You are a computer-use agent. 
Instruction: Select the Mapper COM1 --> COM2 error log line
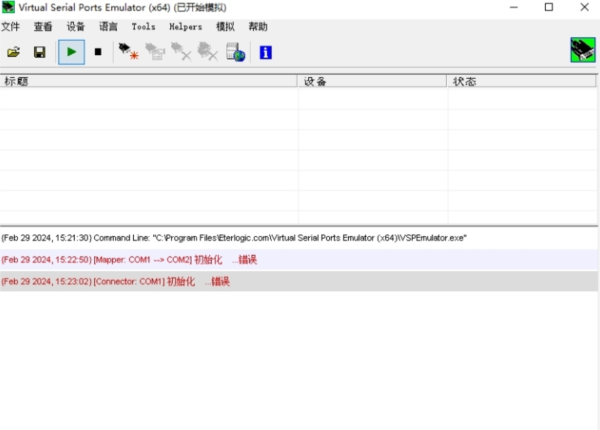tap(299, 260)
